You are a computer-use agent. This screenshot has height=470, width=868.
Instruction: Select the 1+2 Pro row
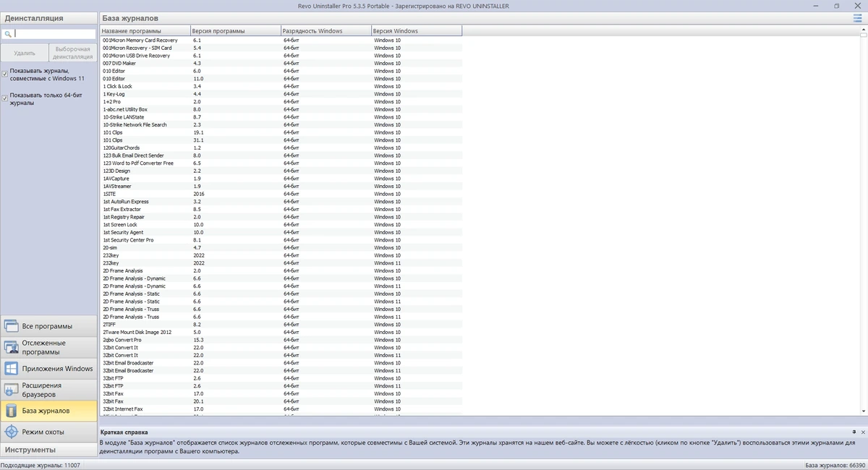281,102
